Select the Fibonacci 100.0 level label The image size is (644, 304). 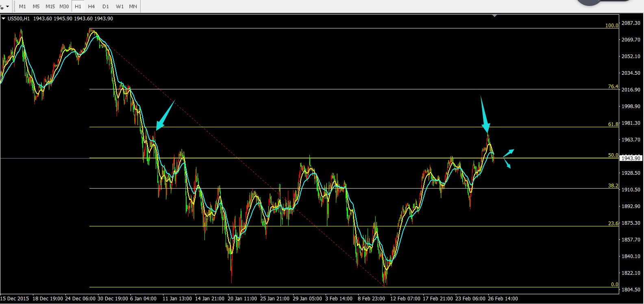coord(611,26)
